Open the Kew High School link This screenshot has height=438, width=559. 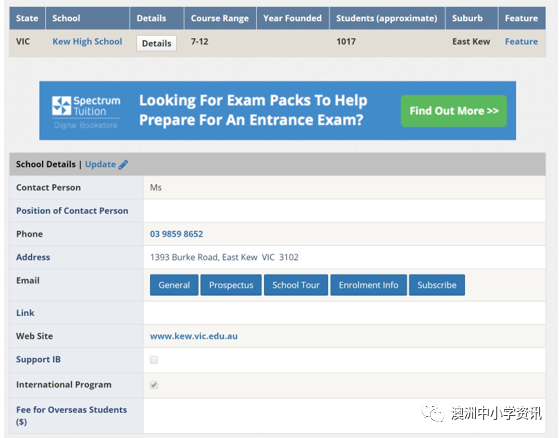click(87, 42)
